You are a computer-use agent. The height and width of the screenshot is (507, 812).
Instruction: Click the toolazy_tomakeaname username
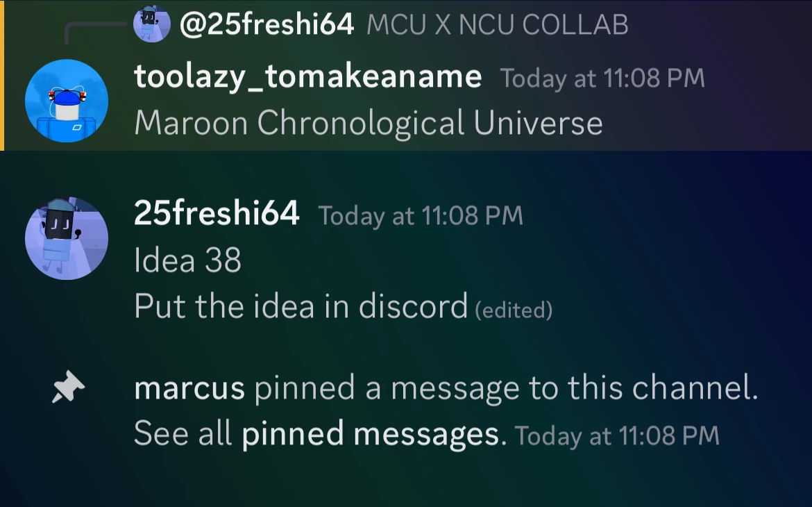307,76
